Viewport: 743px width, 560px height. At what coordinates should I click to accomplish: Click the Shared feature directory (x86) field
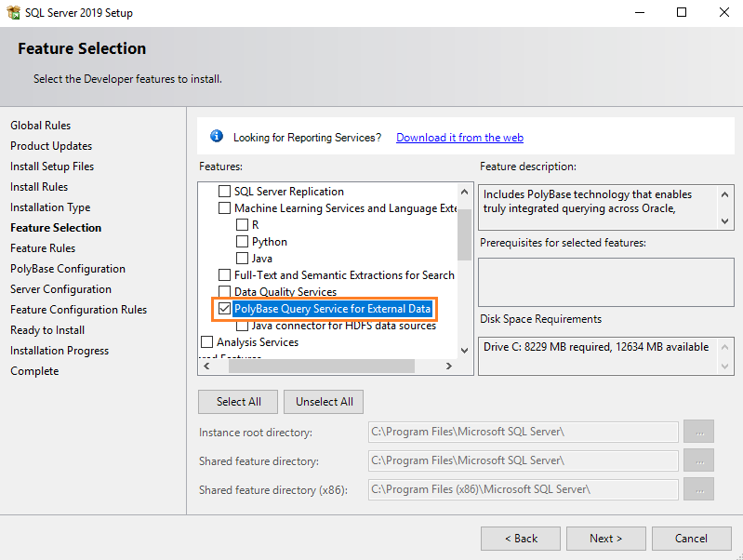pyautogui.click(x=524, y=489)
